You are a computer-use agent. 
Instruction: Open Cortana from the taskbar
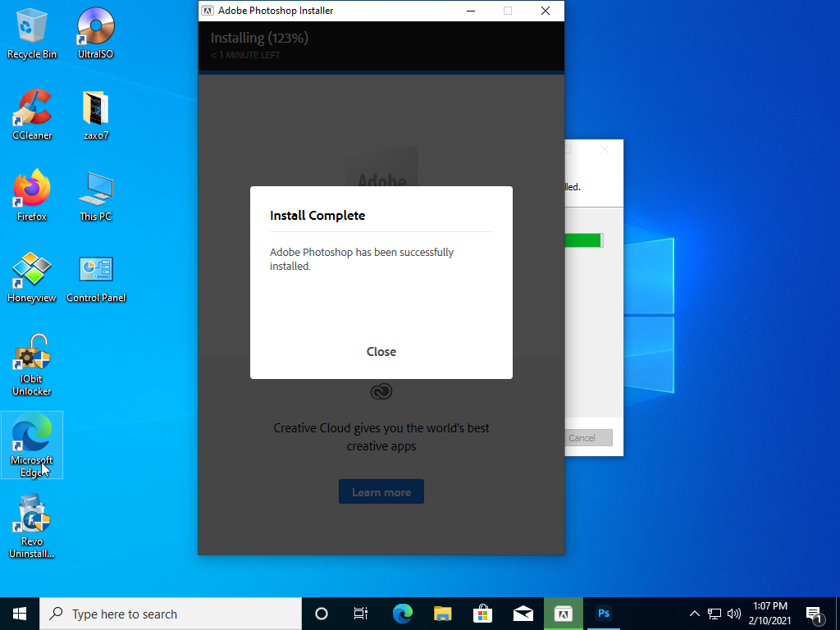click(322, 614)
